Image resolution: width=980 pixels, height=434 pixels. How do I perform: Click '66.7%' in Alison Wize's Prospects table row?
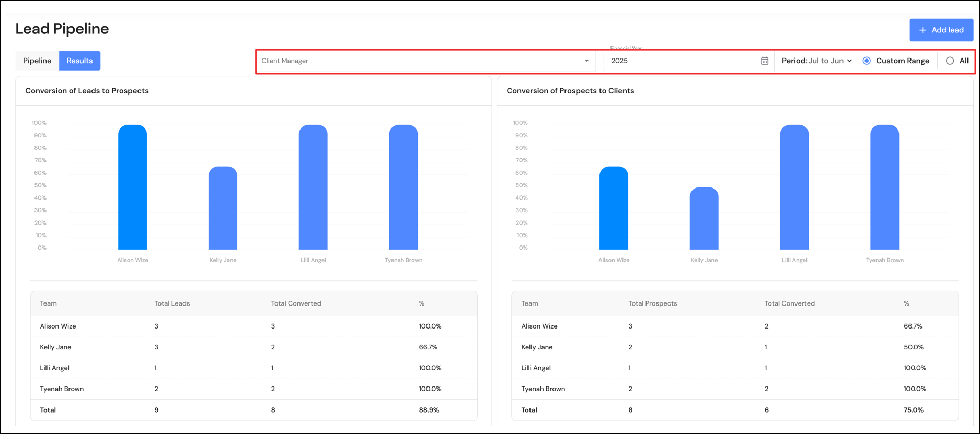913,326
